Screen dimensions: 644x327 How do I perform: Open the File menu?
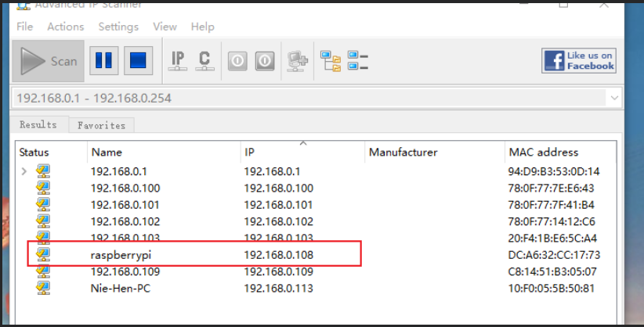(x=24, y=27)
